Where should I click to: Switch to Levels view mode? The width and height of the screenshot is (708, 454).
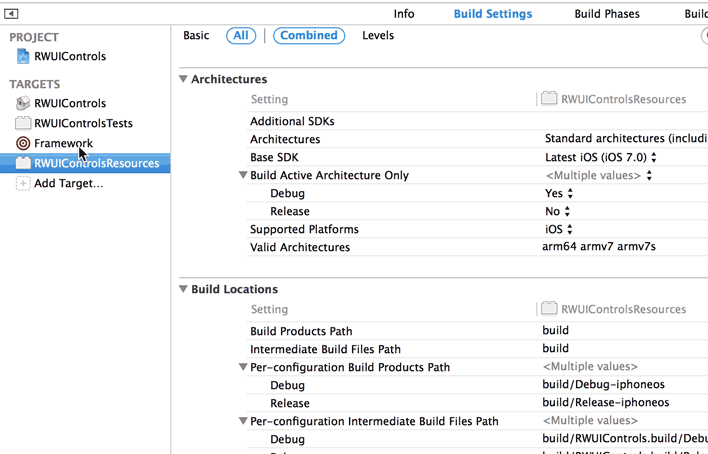(x=378, y=35)
